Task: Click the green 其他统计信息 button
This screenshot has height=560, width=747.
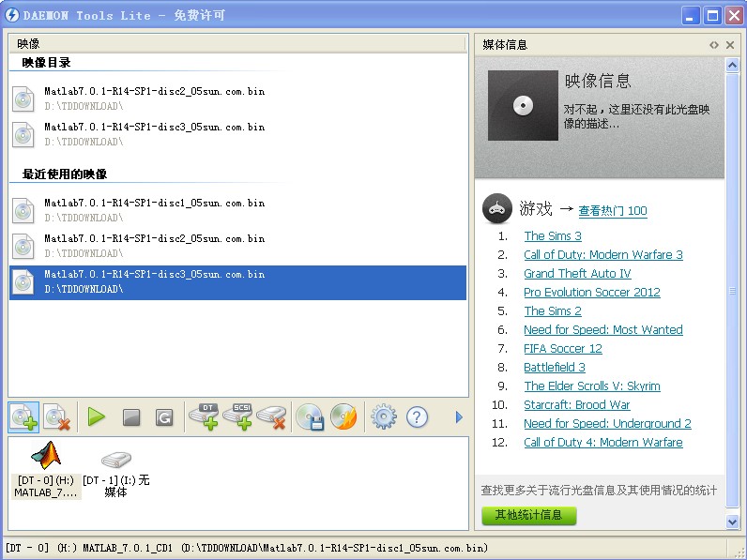Action: (x=528, y=516)
